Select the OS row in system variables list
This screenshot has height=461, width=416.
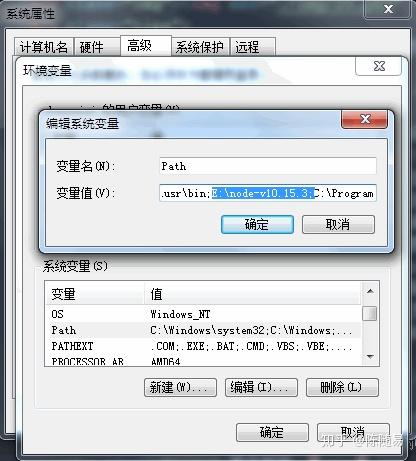tap(203, 314)
